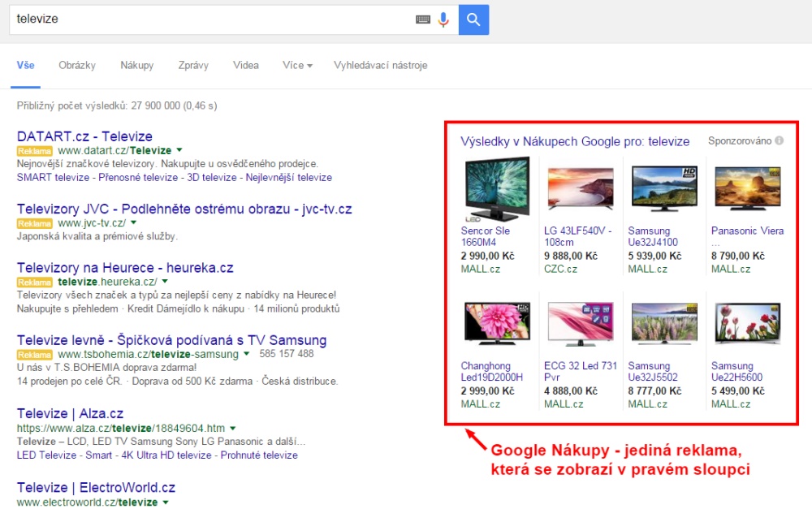Click the Changhong Led19D2000H TV image
The width and height of the screenshot is (812, 509).
[497, 324]
